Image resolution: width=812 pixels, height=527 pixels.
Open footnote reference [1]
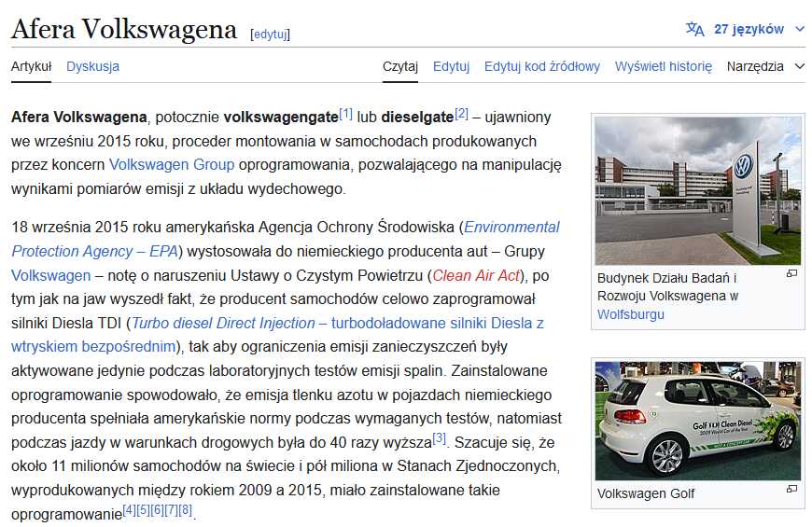point(346,113)
